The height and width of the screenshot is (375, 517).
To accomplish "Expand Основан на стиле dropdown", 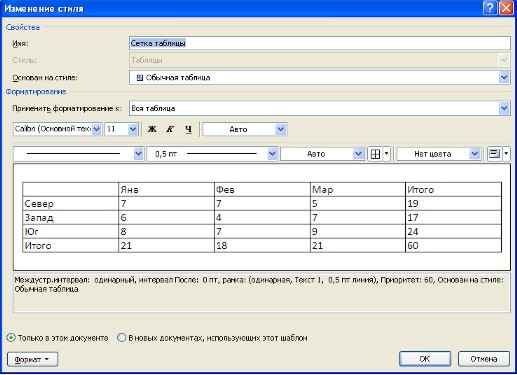I will [x=504, y=78].
